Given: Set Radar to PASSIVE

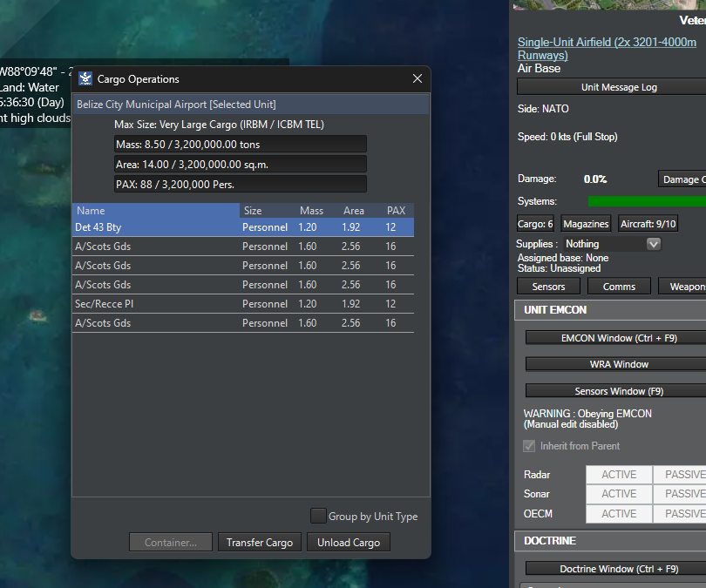Looking at the screenshot, I should click(680, 475).
